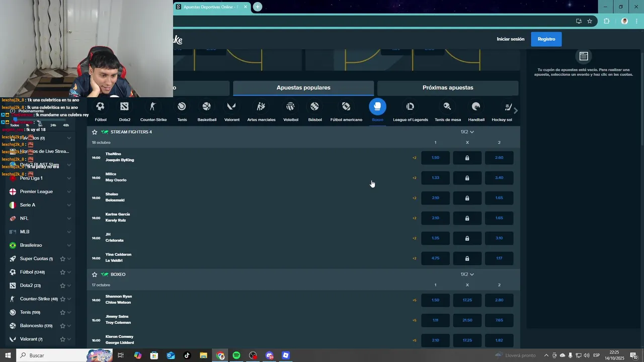Viewport: 644px width, 362px height.
Task: Switch to Próximas apuestas tab
Action: pos(448,88)
